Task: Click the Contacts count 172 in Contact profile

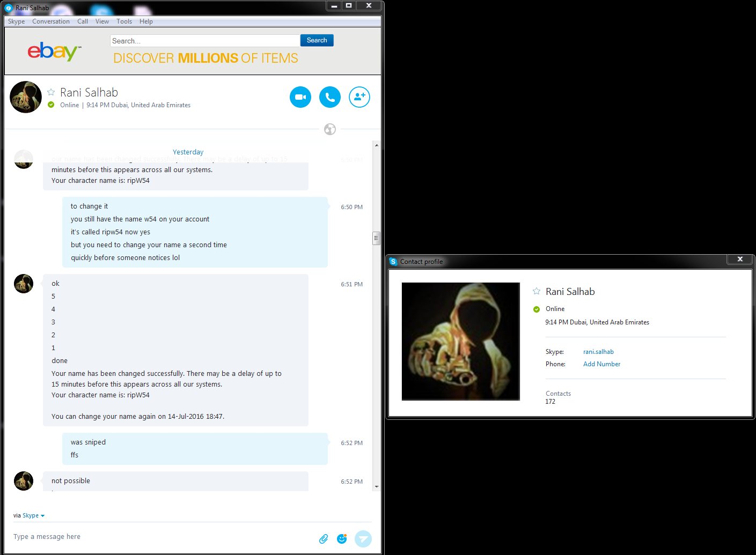Action: [x=551, y=402]
